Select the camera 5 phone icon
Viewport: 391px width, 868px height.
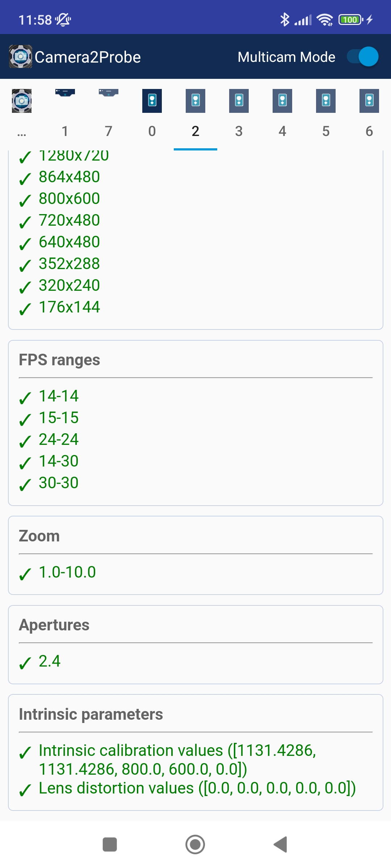[326, 101]
